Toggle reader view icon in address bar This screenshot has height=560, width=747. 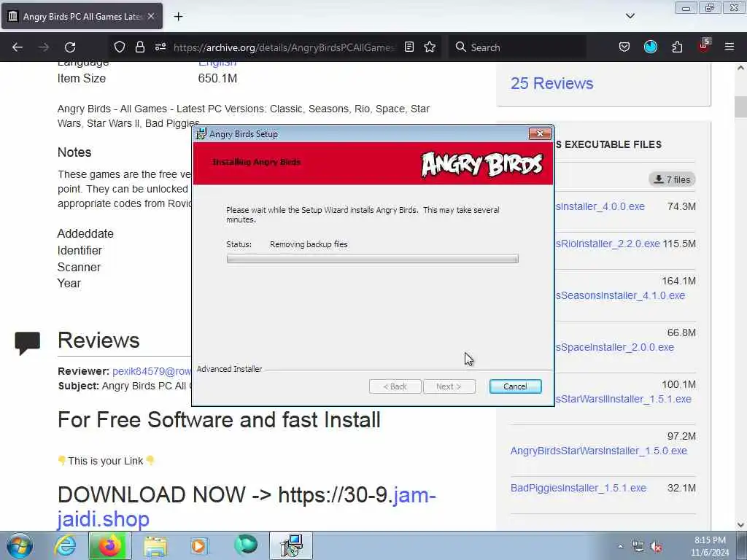tap(409, 47)
